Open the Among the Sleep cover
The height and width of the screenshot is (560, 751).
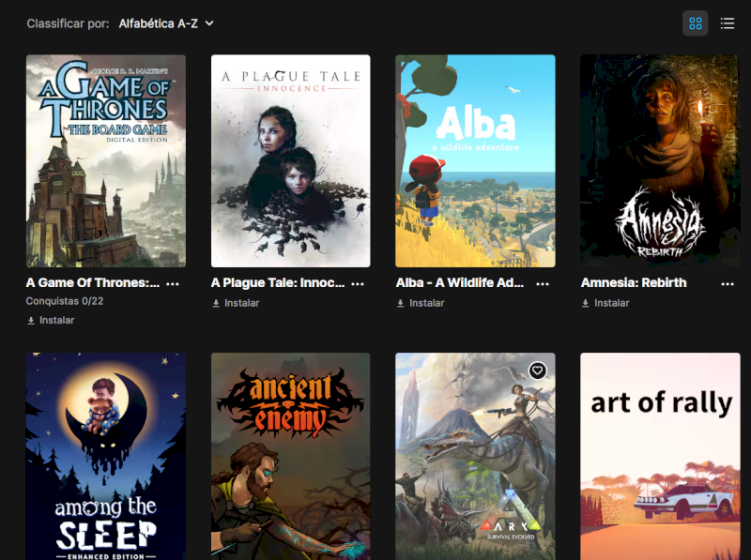point(106,456)
